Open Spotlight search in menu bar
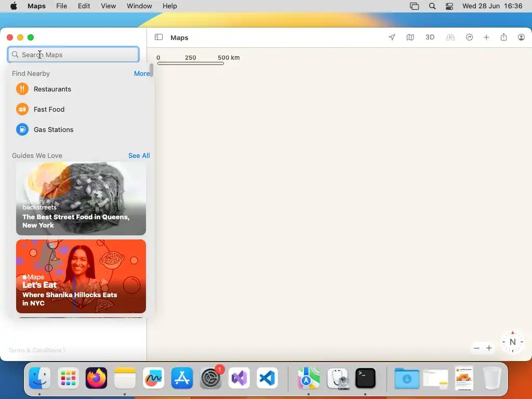 point(432,6)
